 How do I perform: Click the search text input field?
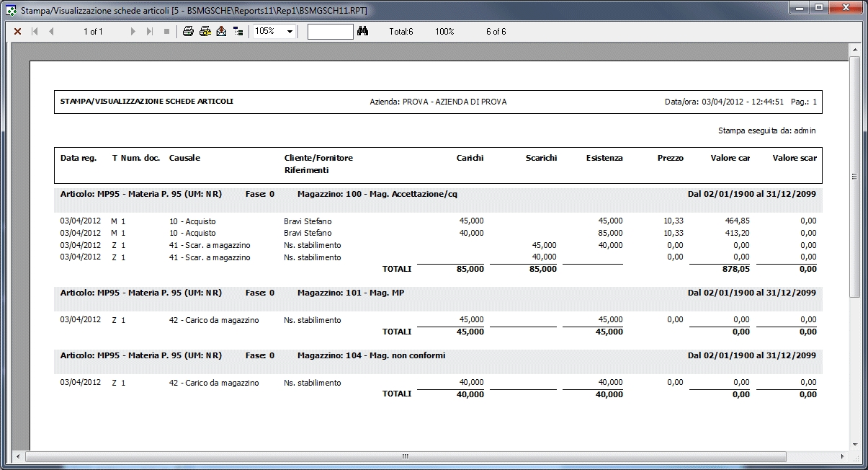coord(330,32)
